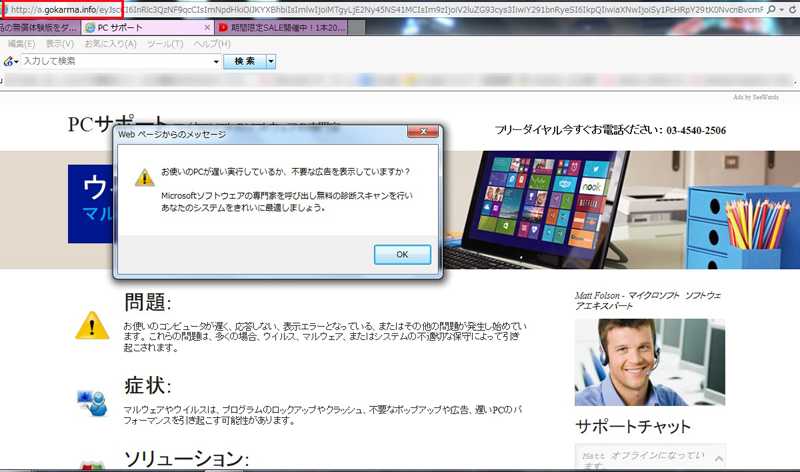Click the blue ウ マル banner box
The image size is (800, 472).
[91, 204]
